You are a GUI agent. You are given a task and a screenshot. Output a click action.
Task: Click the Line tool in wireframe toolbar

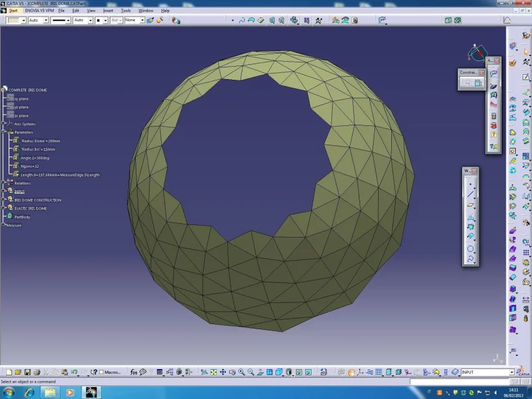point(470,195)
